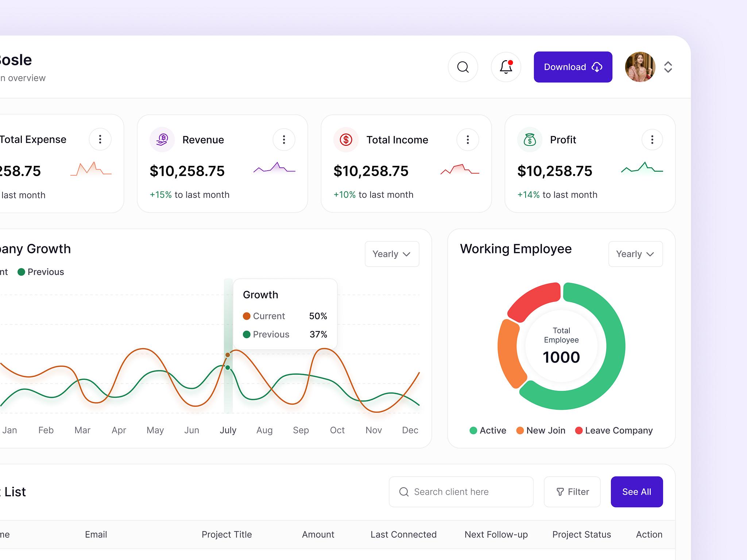Viewport: 747px width, 560px height.
Task: Sort by the Last Connected column header
Action: 403,534
